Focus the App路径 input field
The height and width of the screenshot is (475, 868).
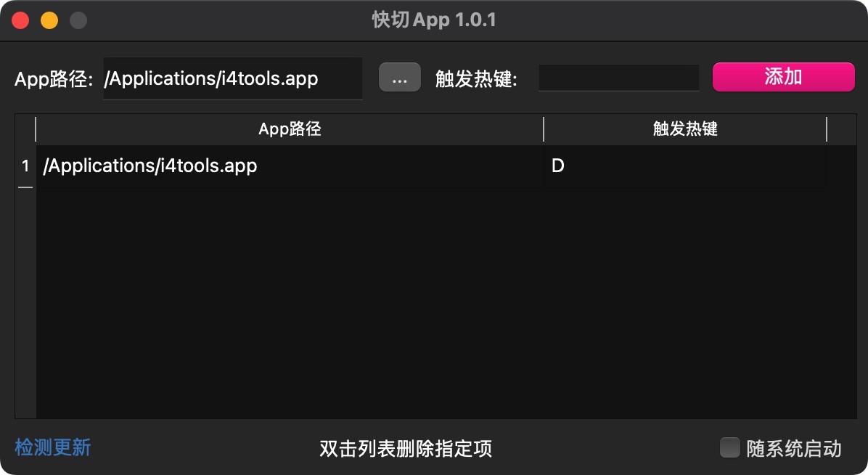[x=232, y=78]
